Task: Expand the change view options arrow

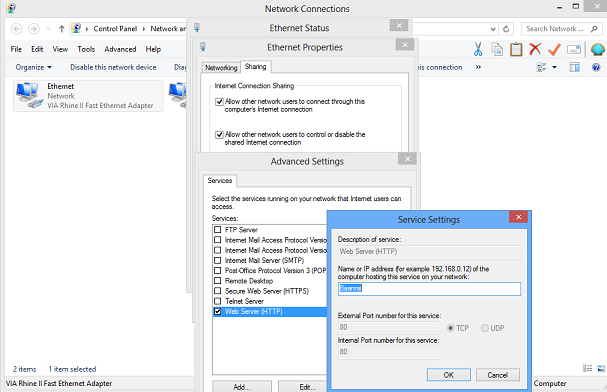Action: [554, 67]
